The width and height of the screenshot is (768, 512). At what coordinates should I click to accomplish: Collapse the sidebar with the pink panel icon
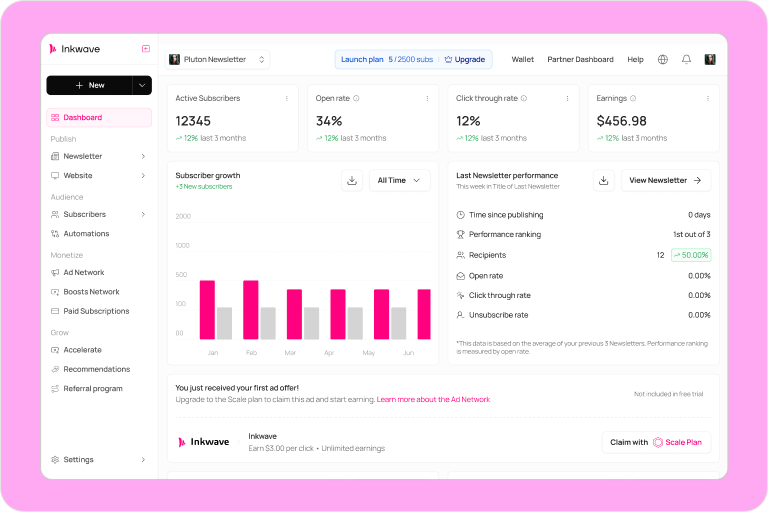point(145,49)
